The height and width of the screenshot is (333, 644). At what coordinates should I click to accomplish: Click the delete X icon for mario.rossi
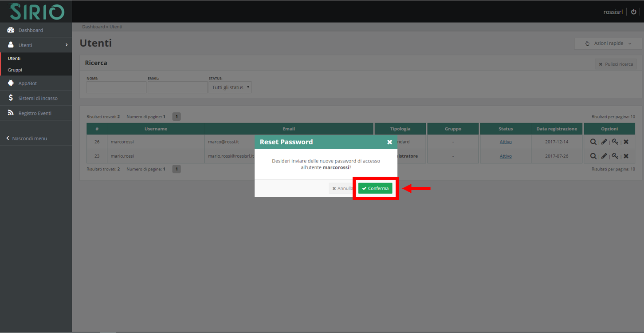pos(626,156)
